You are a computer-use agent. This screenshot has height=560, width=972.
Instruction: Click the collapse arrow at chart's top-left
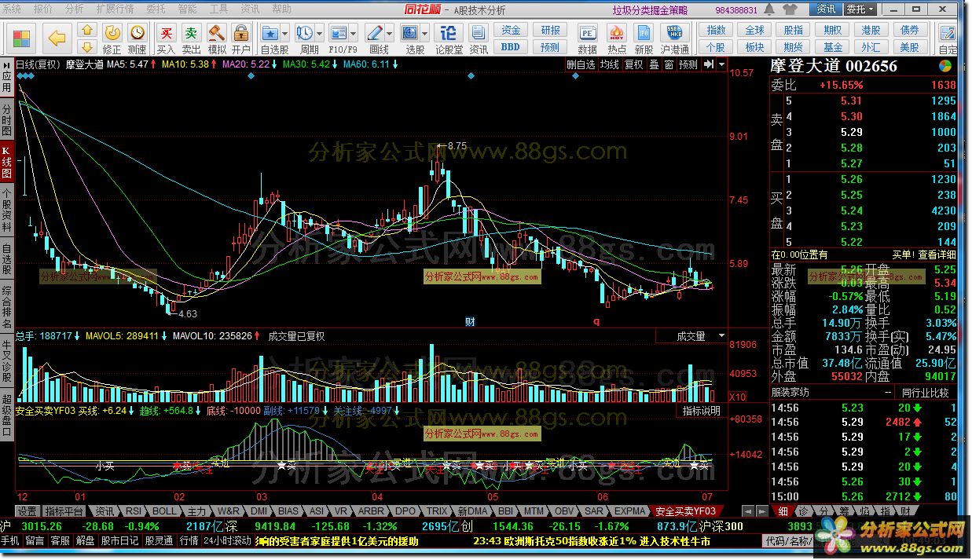click(6, 65)
